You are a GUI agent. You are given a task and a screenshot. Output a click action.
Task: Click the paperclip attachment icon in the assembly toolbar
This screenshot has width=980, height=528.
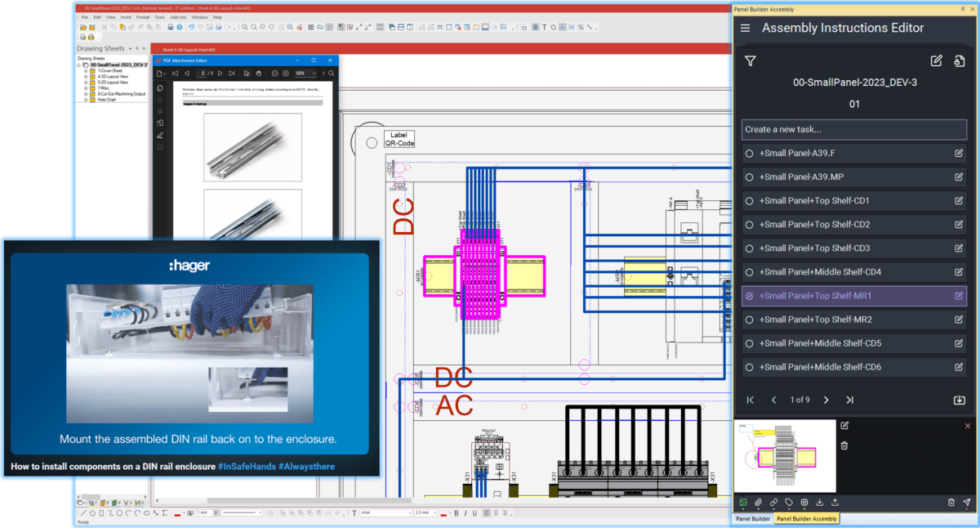[758, 502]
